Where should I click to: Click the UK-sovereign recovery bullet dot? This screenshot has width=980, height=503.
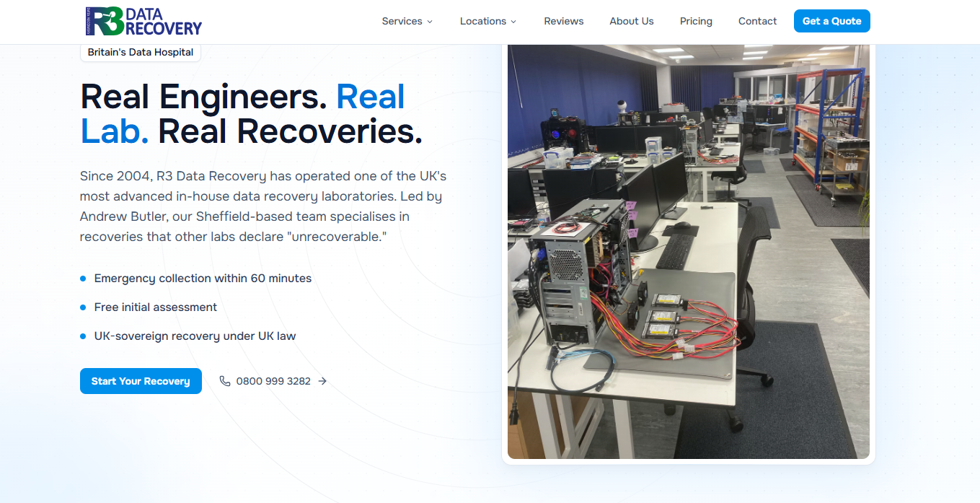pyautogui.click(x=83, y=336)
